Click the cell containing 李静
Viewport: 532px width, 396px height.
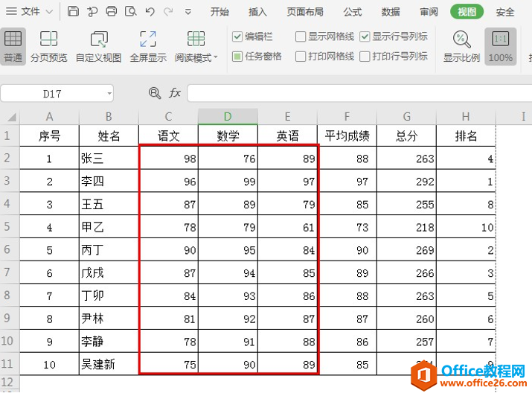tap(109, 341)
